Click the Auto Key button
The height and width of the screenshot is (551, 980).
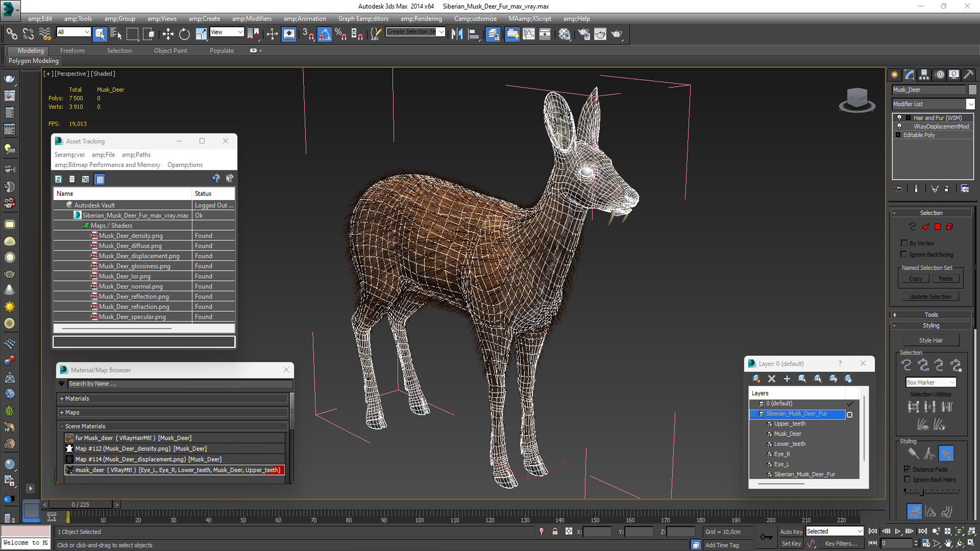[791, 532]
